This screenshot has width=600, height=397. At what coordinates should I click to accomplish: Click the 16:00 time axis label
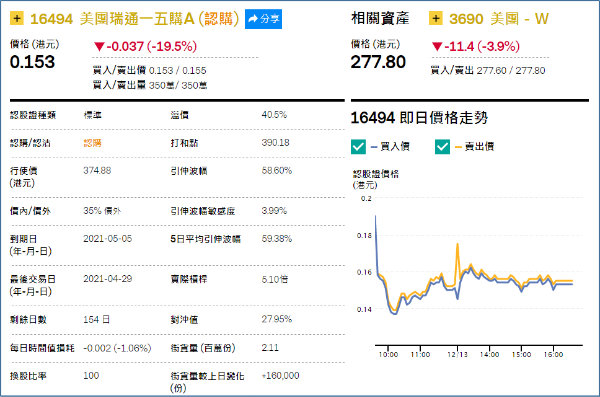click(553, 355)
